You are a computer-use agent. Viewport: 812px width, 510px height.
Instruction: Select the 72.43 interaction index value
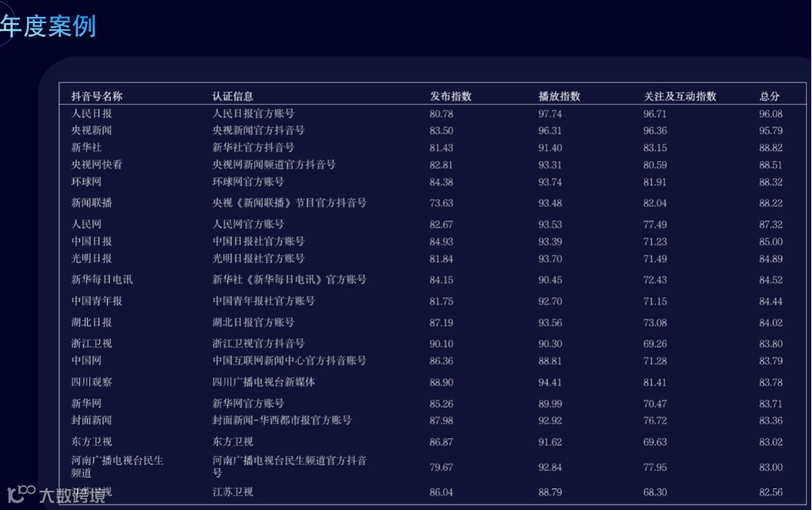pos(655,280)
